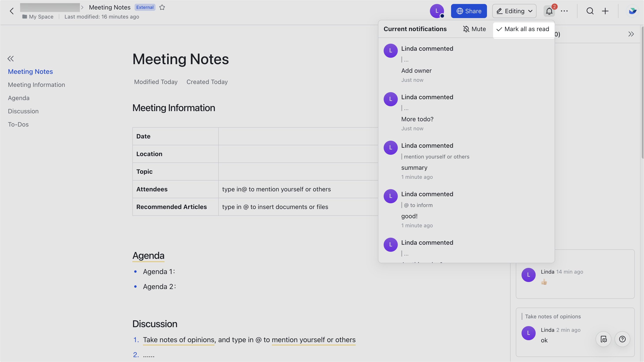Click Linda's purple avatar in the notification list

[x=390, y=50]
